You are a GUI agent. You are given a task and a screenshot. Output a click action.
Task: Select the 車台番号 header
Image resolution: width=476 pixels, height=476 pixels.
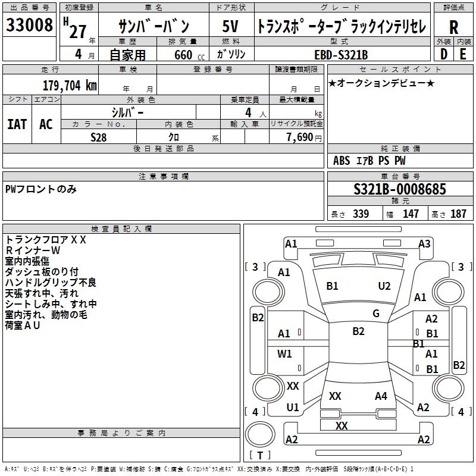pos(400,176)
